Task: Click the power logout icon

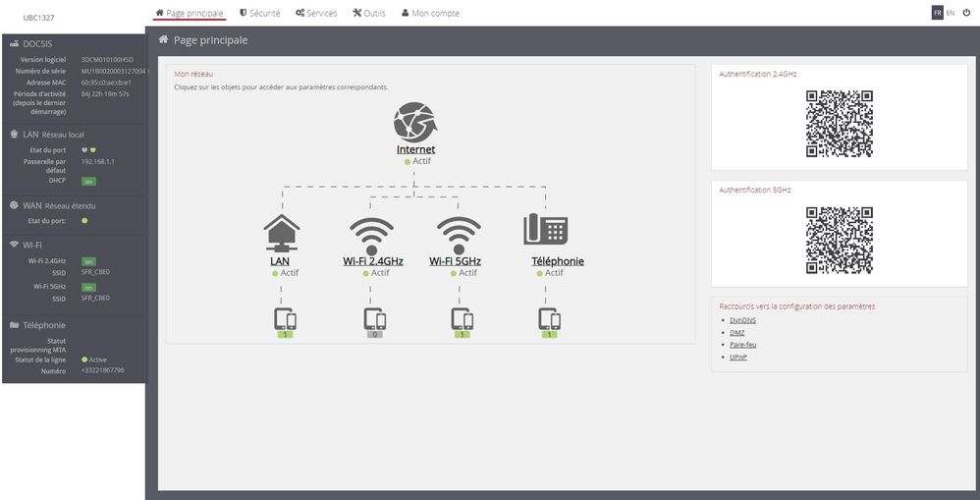Action: pos(966,13)
